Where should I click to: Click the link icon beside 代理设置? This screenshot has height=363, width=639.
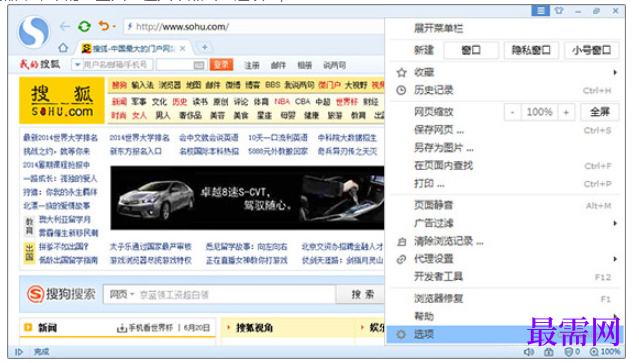401,259
